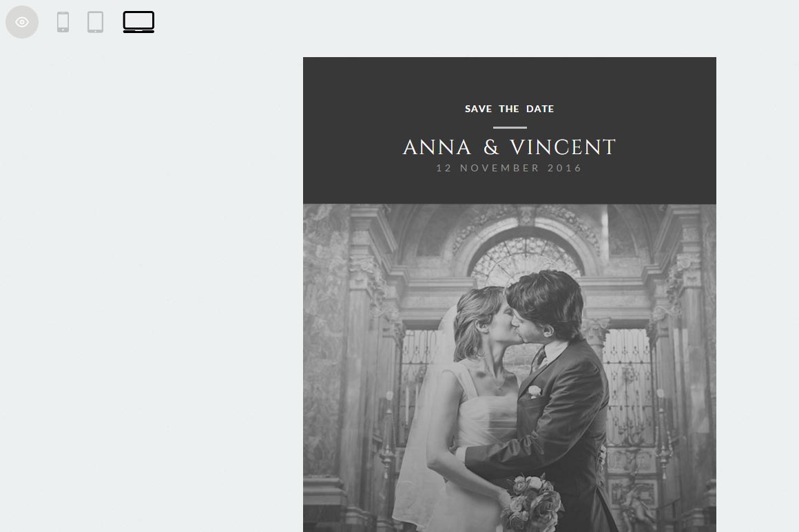Image resolution: width=799 pixels, height=532 pixels.
Task: Select the 'ANNA & VINCENT' title text
Action: click(510, 147)
